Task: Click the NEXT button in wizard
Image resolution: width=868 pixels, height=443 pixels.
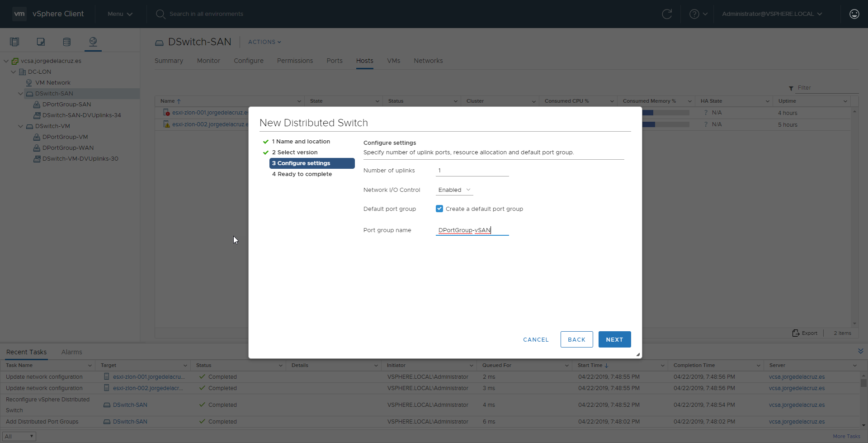Action: [x=614, y=339]
